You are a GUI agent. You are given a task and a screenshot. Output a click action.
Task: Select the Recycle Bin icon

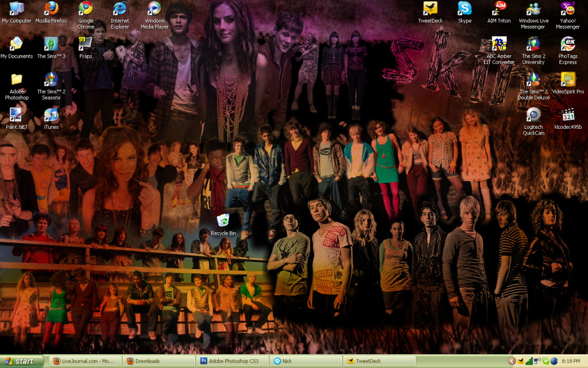coord(223,225)
